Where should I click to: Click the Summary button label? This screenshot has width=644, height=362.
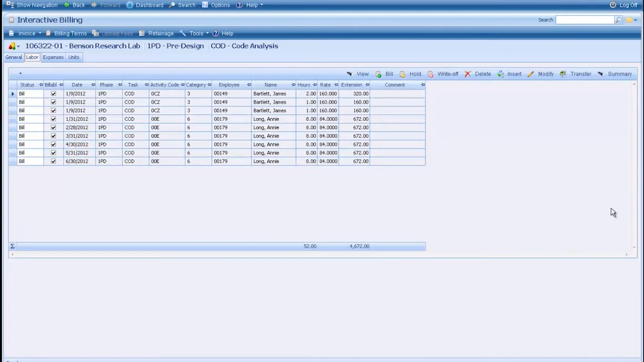pos(620,74)
